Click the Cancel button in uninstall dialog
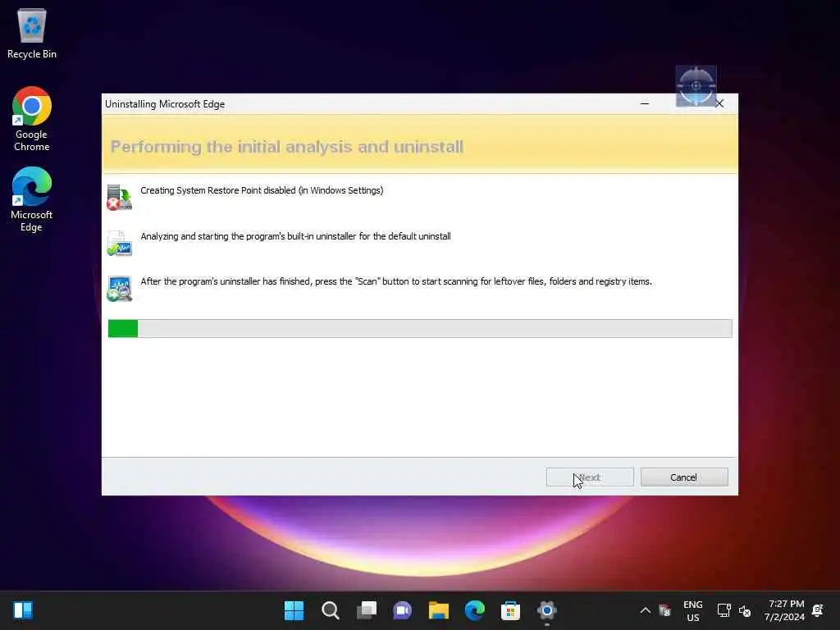The height and width of the screenshot is (630, 840). tap(684, 477)
